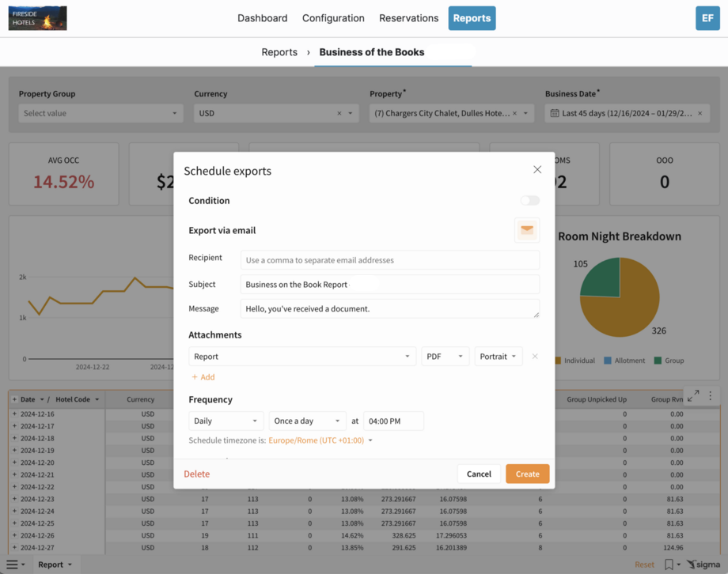Click the Message text area
The height and width of the screenshot is (574, 728).
tap(390, 308)
